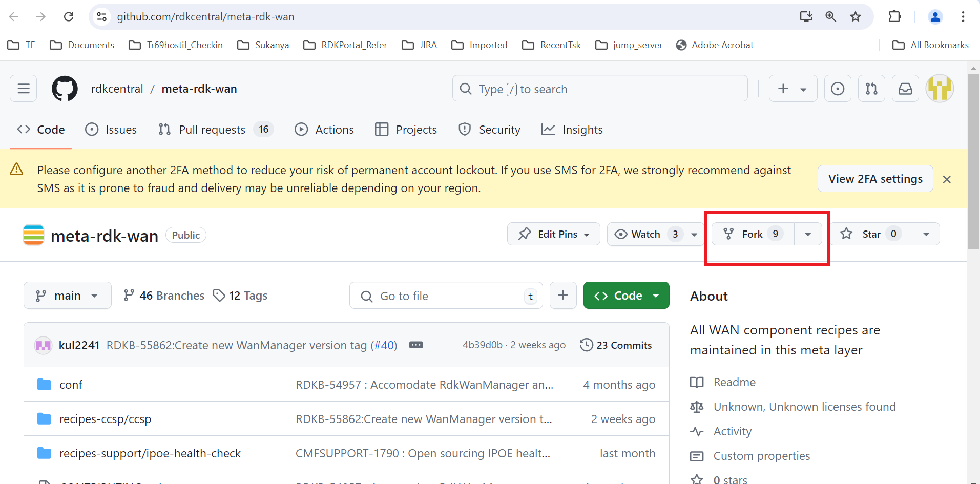The height and width of the screenshot is (484, 980).
Task: Open pull request #40 link
Action: pos(384,345)
